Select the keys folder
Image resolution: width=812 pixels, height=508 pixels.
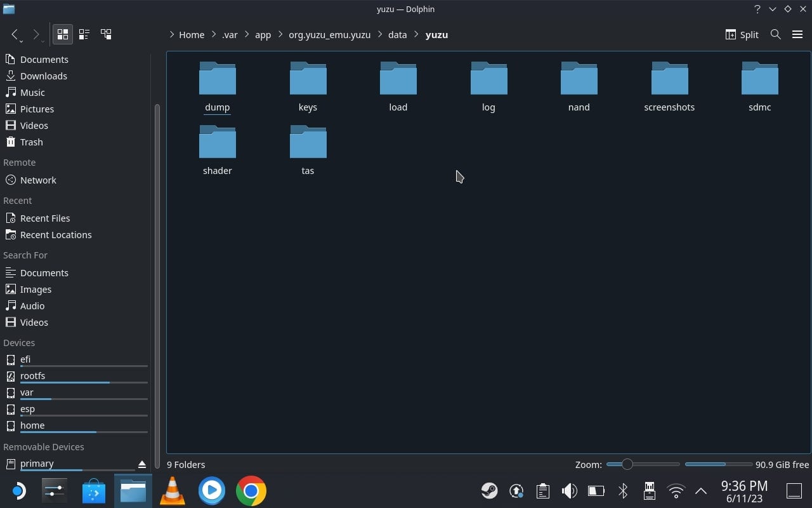click(308, 87)
